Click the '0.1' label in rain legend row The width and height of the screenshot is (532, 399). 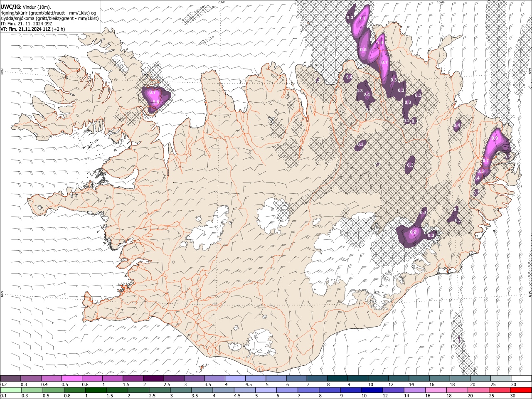pyautogui.click(x=3, y=396)
